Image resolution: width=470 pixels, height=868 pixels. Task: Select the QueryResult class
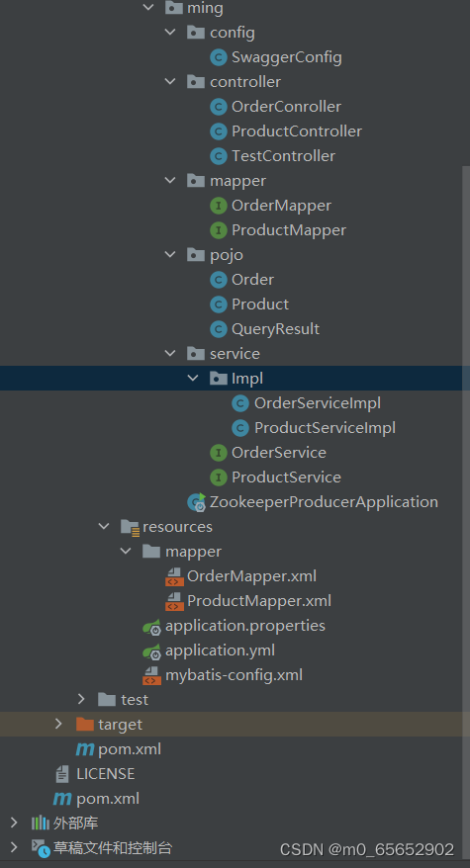click(x=275, y=329)
